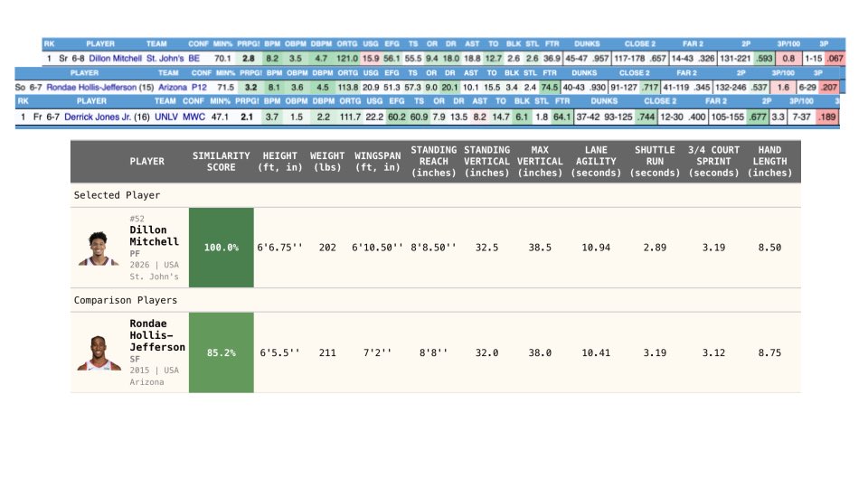The width and height of the screenshot is (868, 488).
Task: Select the 100.0% similarity score cell
Action: 221,248
